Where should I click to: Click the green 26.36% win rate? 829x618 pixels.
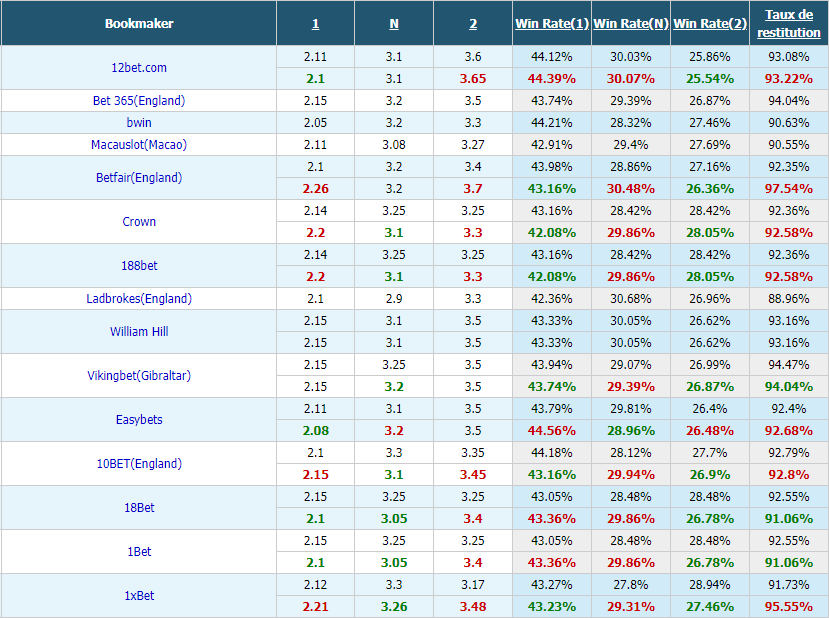[710, 189]
